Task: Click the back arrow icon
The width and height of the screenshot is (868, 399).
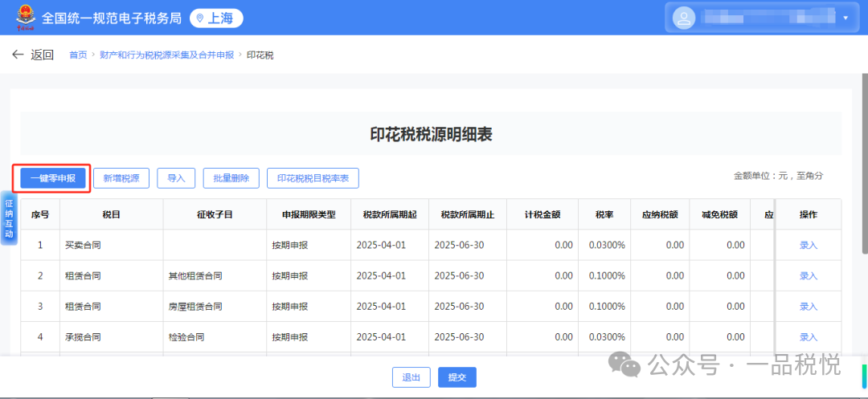Action: pyautogui.click(x=18, y=55)
